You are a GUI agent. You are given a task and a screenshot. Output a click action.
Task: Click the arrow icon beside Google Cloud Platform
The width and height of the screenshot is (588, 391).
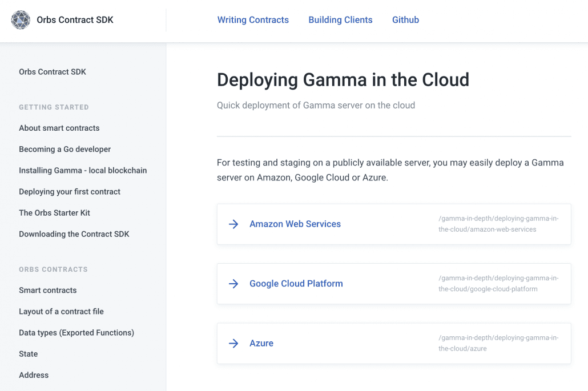tap(233, 284)
